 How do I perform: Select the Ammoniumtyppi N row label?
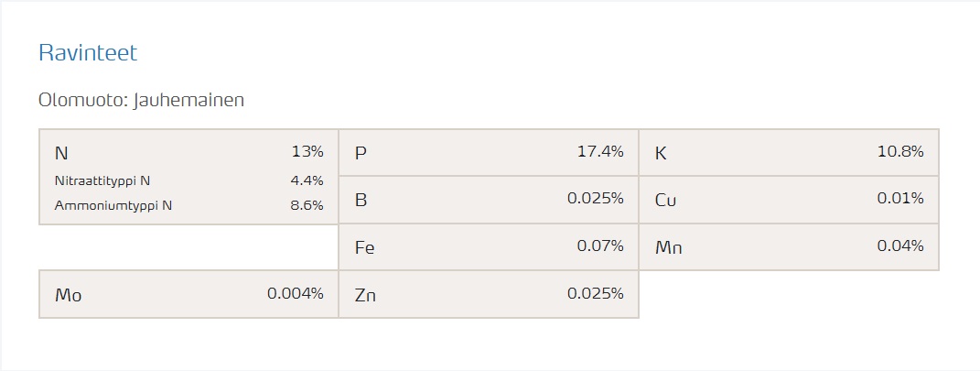(x=113, y=205)
